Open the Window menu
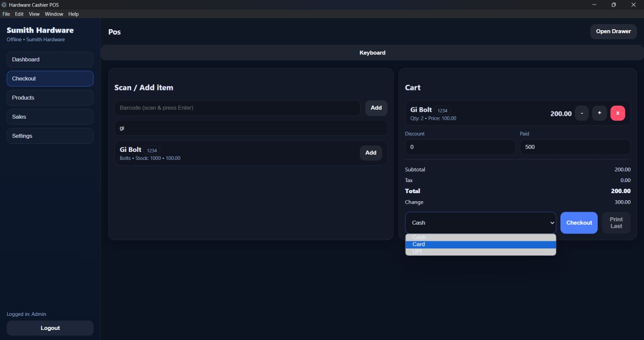The image size is (644, 340). click(x=54, y=14)
